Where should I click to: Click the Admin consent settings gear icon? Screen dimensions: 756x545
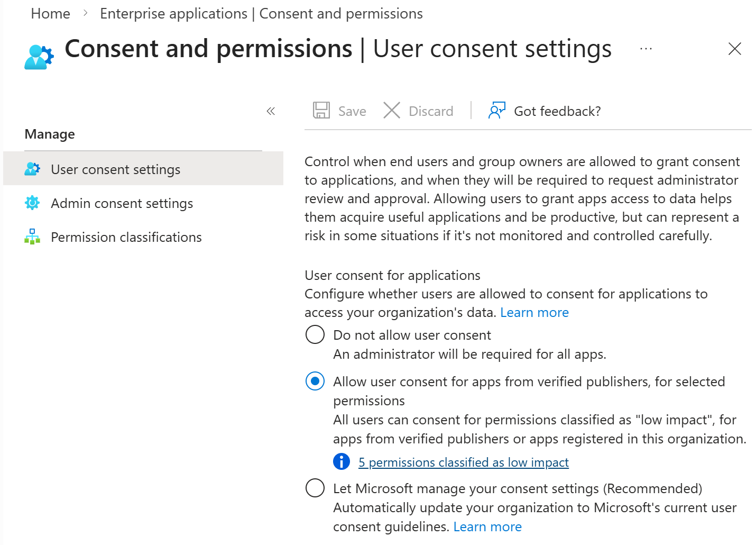[32, 203]
